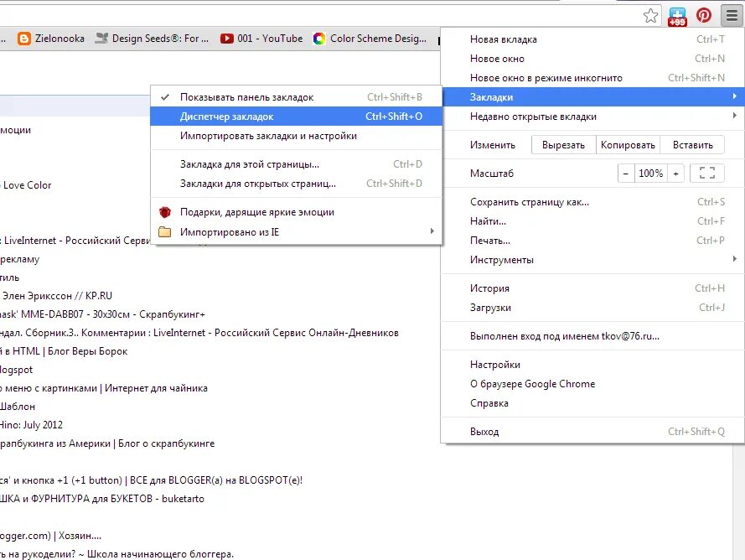Increase zoom with plus button
The width and height of the screenshot is (745, 560).
coord(675,174)
